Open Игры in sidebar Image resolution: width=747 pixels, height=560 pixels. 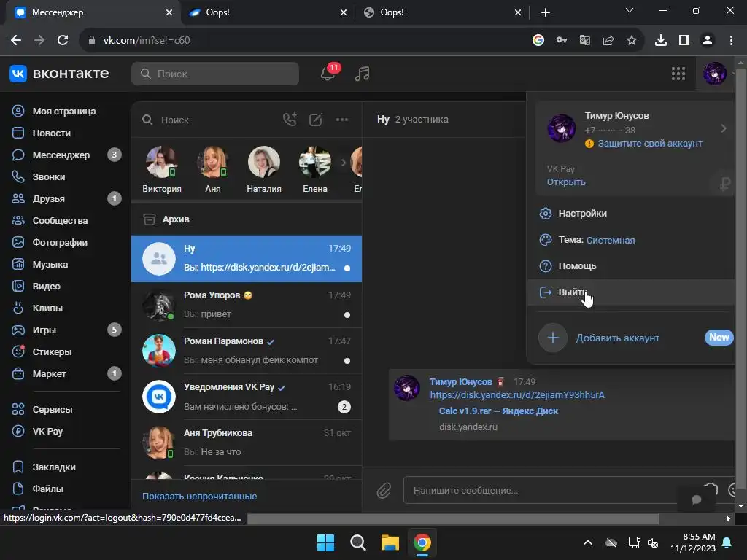(x=44, y=330)
